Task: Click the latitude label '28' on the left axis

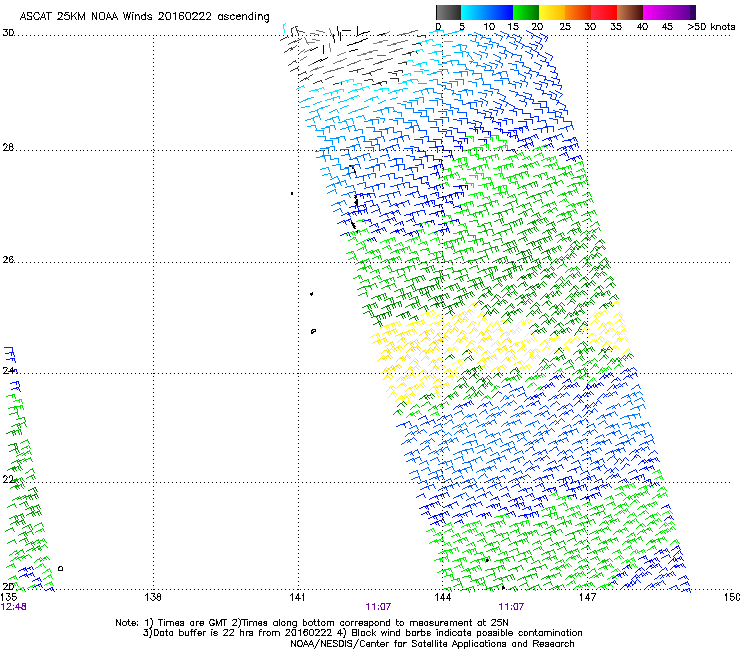Action: pos(8,147)
